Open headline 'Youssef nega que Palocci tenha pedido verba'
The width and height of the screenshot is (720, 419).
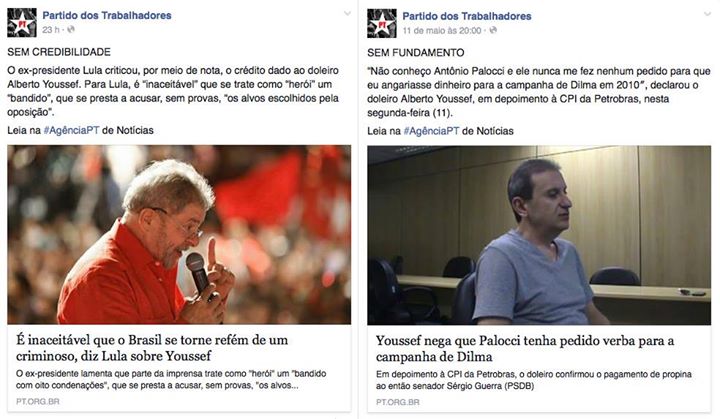coord(525,349)
